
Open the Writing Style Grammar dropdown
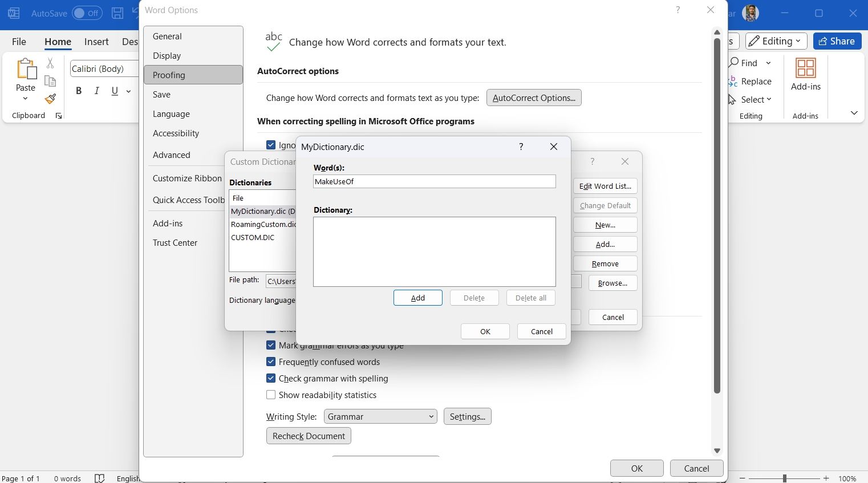click(x=380, y=417)
